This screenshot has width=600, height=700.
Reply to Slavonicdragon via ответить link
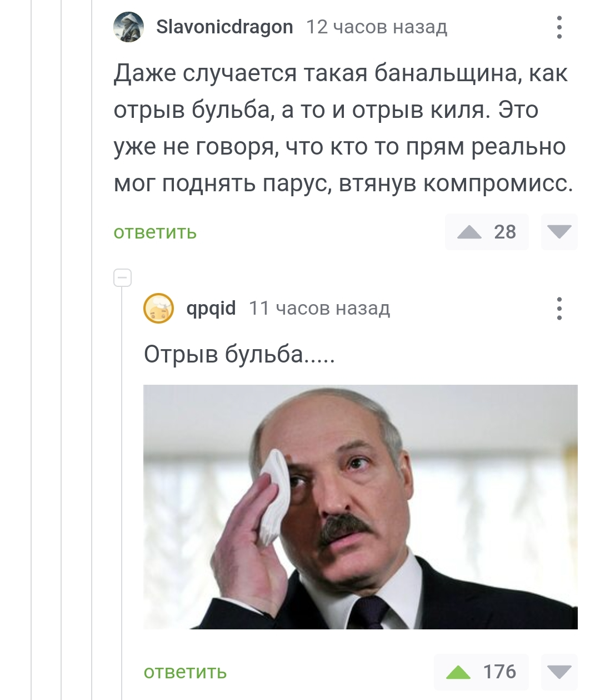point(155,232)
